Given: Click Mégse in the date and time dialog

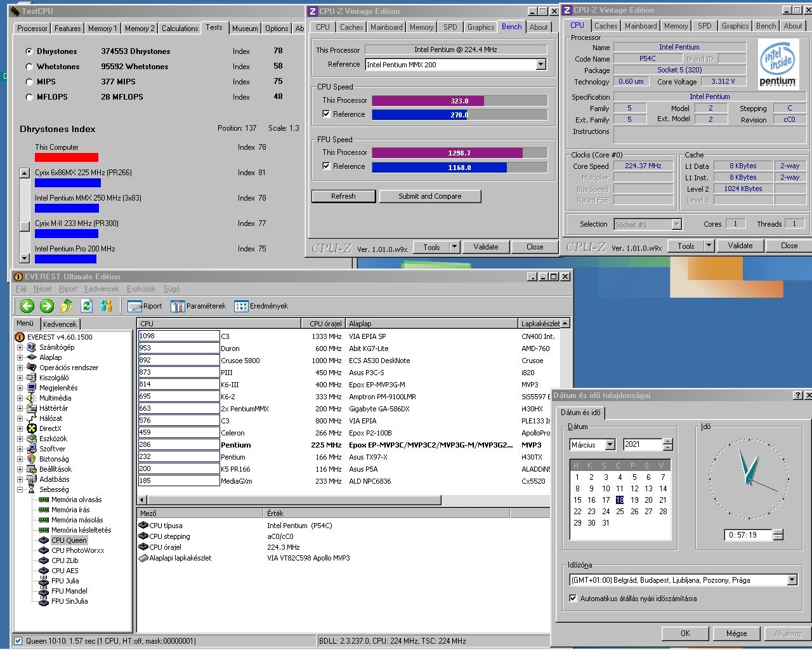Looking at the screenshot, I should [x=737, y=633].
